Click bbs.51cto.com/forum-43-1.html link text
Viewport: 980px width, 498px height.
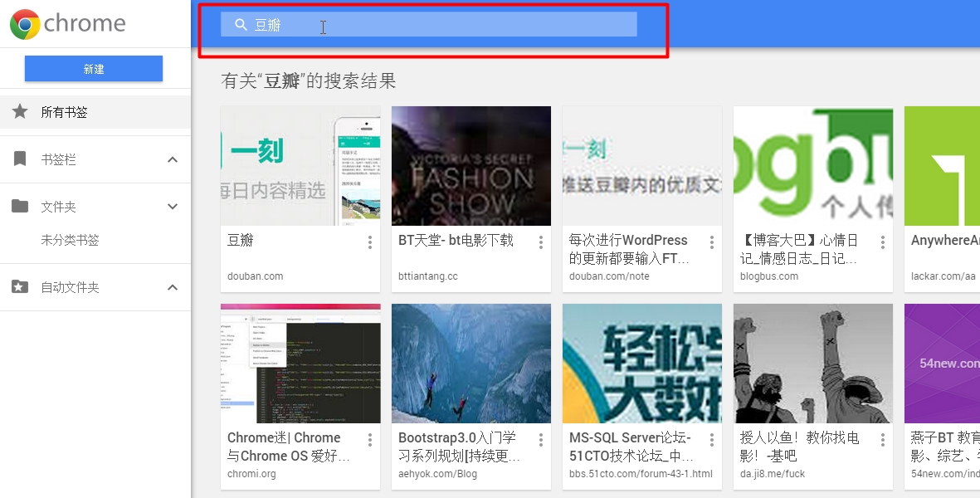click(641, 474)
